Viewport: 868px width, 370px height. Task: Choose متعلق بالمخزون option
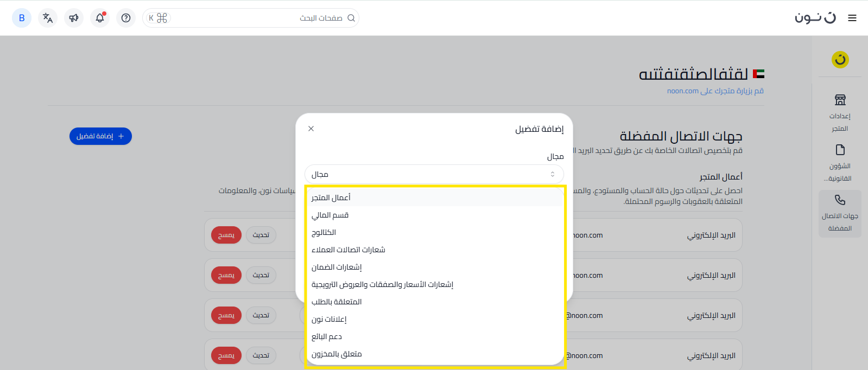[337, 354]
